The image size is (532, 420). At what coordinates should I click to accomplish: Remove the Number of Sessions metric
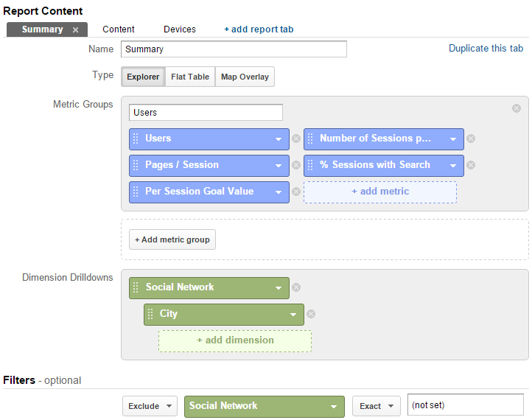click(471, 139)
